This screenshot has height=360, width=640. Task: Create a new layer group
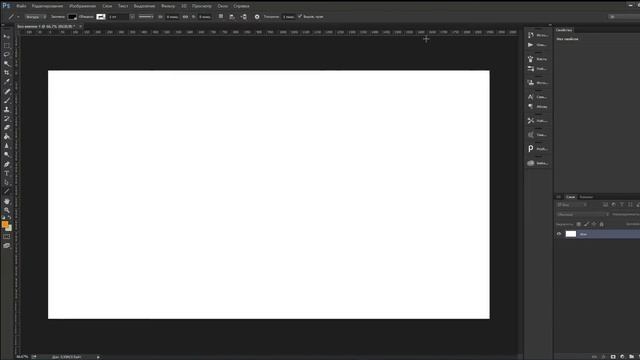click(631, 357)
